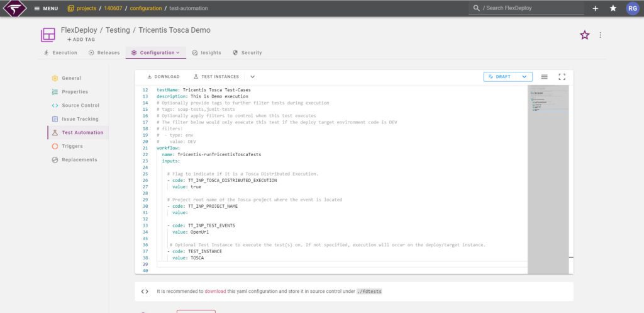The height and width of the screenshot is (313, 644).
Task: Open the RG user avatar menu
Action: [633, 8]
